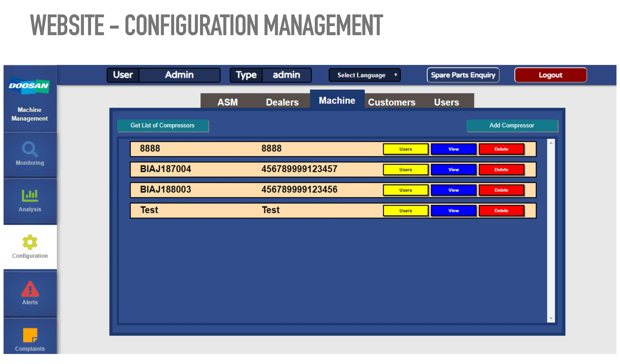Select the Configuration gear icon
620x364 pixels.
click(30, 242)
